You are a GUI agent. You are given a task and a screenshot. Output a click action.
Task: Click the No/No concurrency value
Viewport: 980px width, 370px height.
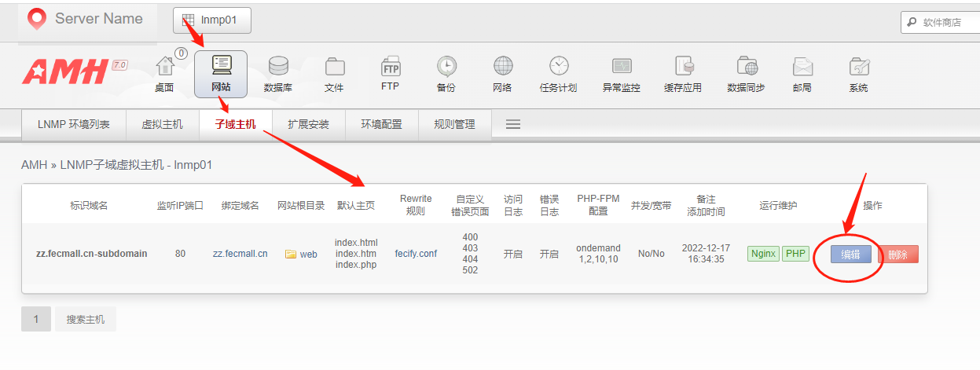[651, 254]
